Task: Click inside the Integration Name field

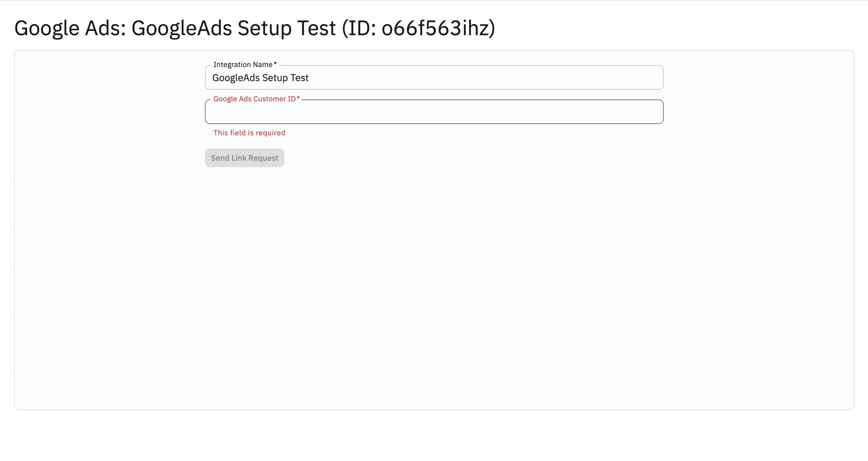Action: click(433, 77)
